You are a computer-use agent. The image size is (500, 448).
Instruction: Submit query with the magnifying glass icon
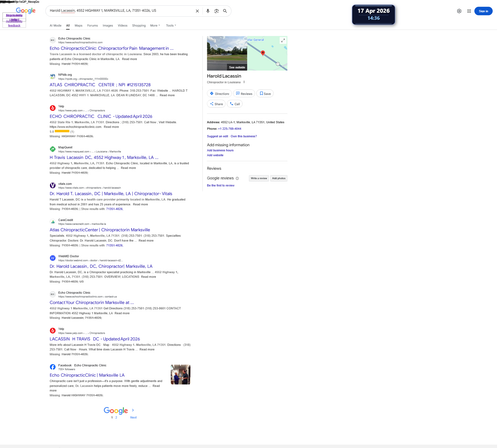(x=225, y=11)
